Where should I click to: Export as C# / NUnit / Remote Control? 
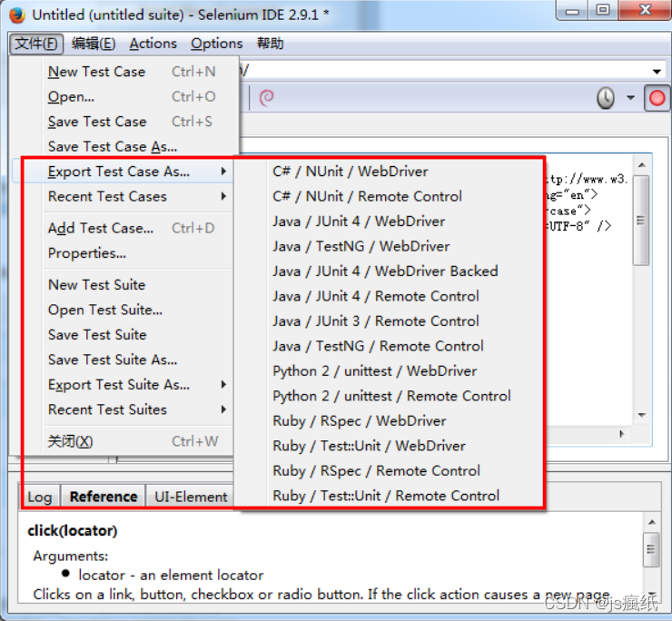pos(390,196)
